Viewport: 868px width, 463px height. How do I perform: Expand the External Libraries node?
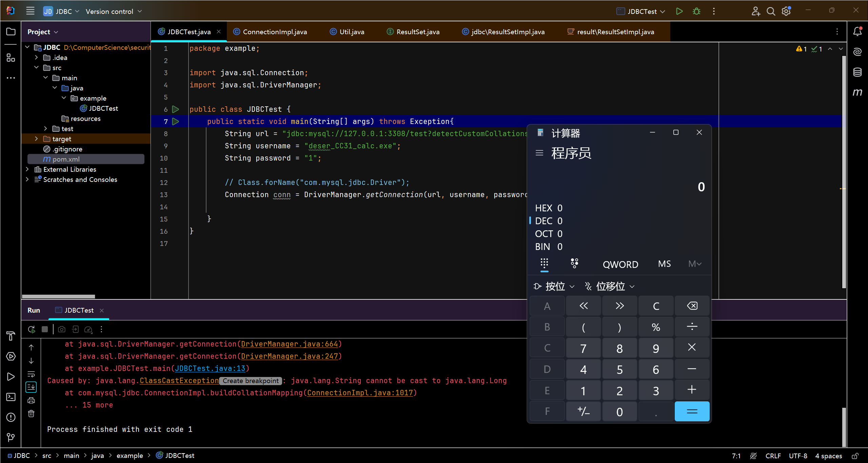[27, 169]
